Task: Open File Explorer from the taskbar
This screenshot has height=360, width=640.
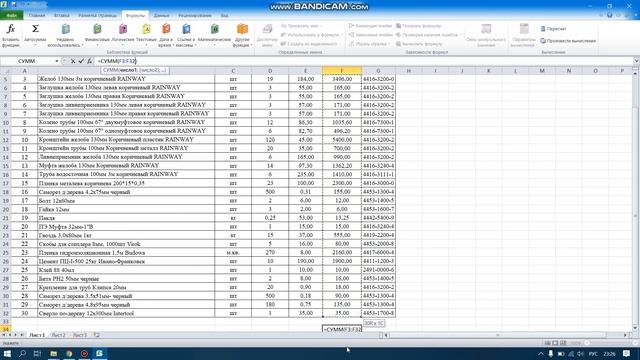Action: click(53, 353)
